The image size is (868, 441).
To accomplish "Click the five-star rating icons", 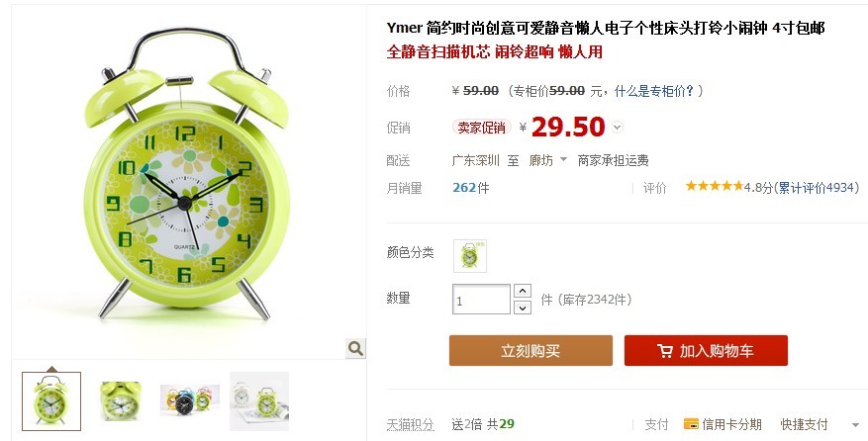I will click(715, 187).
